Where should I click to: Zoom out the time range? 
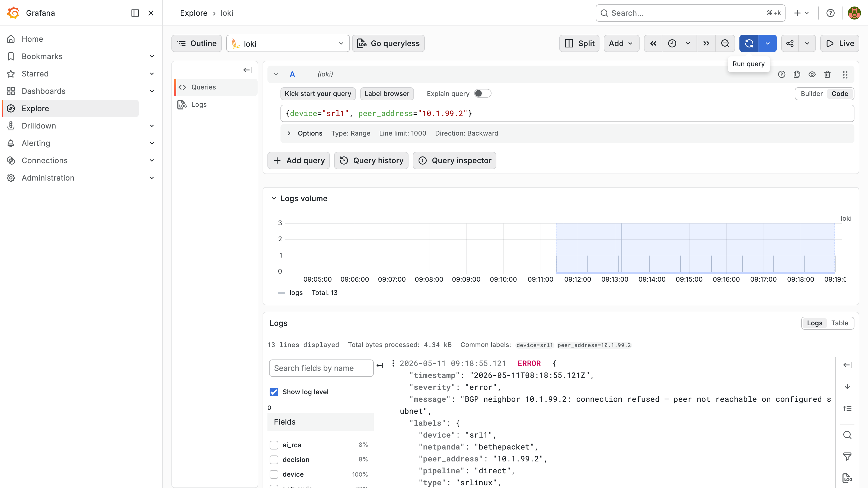coord(725,43)
